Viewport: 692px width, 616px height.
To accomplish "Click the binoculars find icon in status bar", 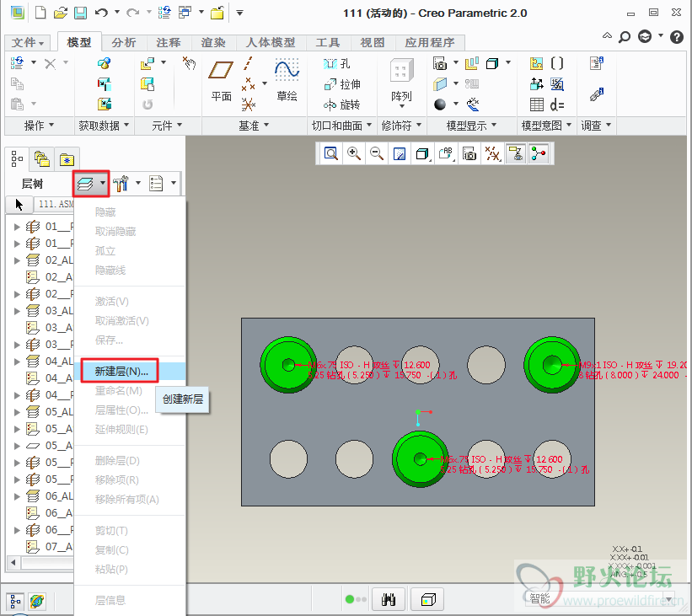I will click(389, 599).
